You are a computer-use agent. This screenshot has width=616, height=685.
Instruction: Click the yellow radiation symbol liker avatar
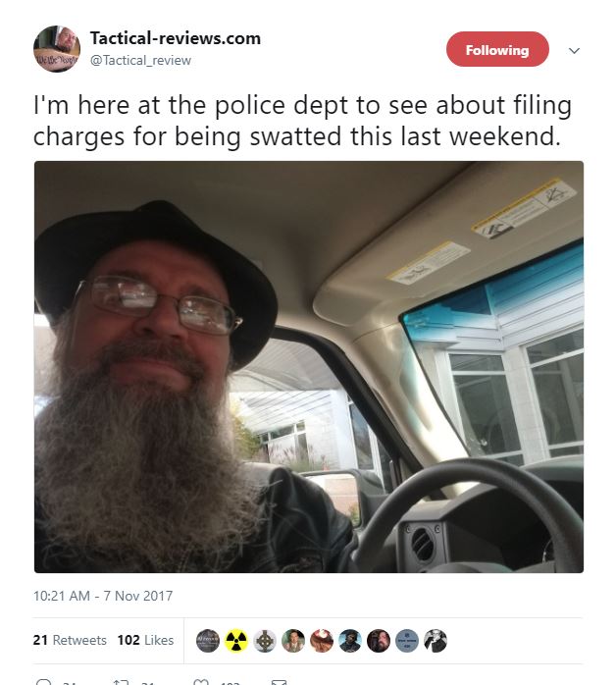pos(236,641)
